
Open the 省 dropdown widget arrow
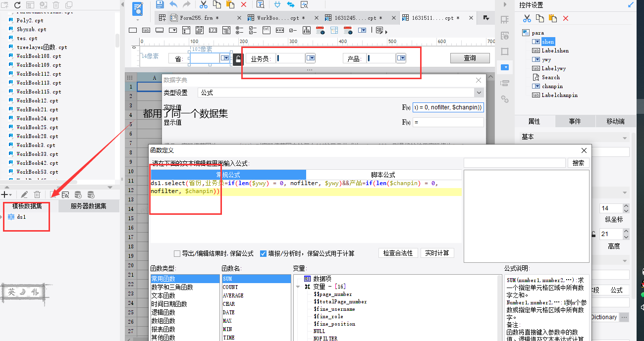pos(225,58)
